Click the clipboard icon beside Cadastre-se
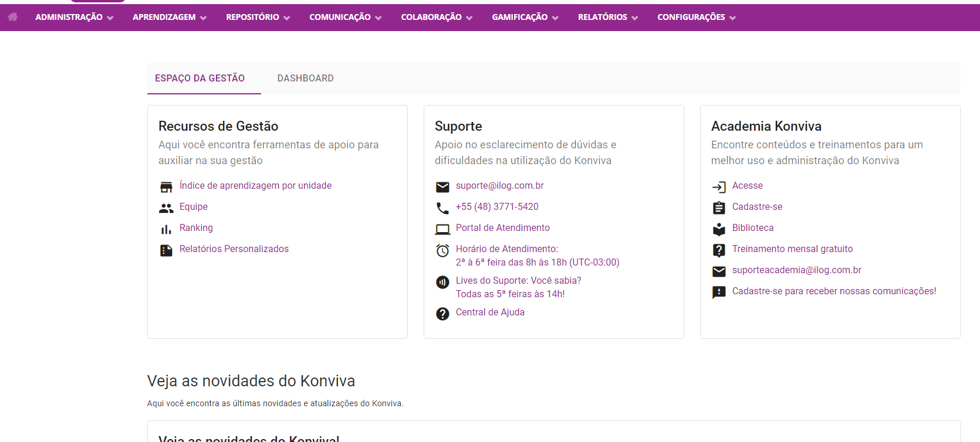This screenshot has width=980, height=442. [719, 208]
